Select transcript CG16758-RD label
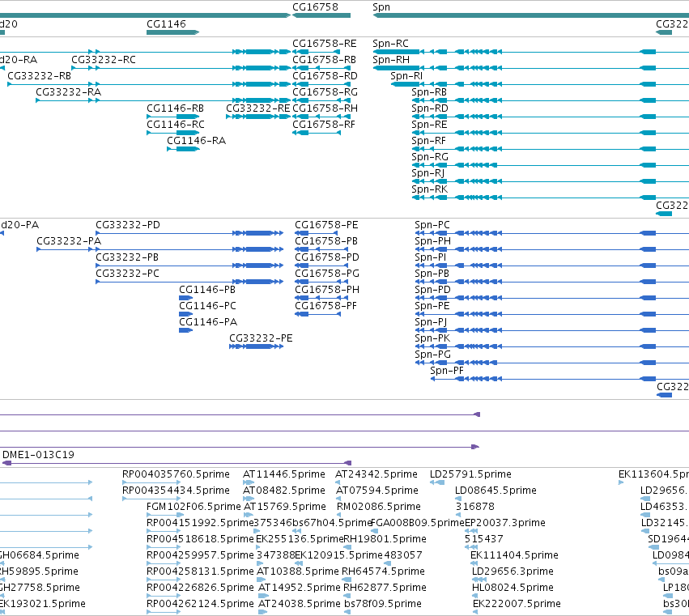 coord(325,76)
